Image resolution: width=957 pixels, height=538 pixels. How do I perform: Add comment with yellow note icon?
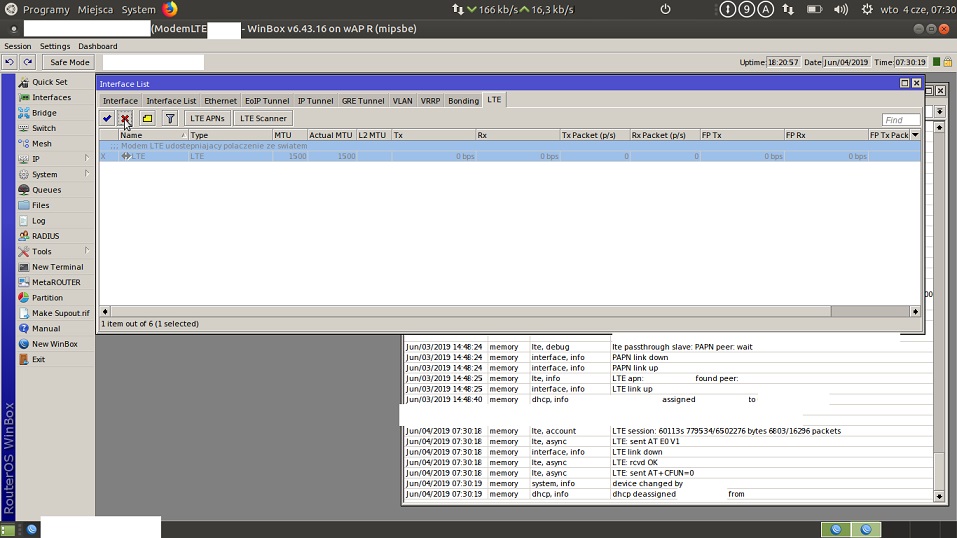point(147,118)
